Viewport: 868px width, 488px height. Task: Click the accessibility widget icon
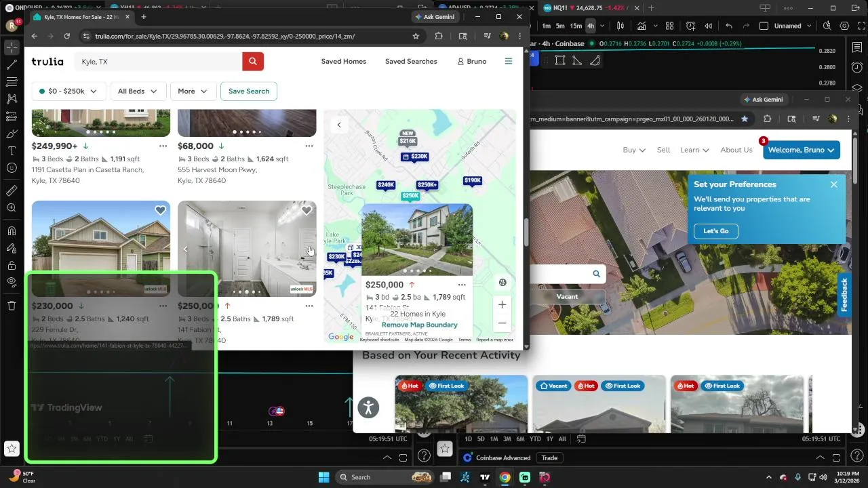point(368,407)
